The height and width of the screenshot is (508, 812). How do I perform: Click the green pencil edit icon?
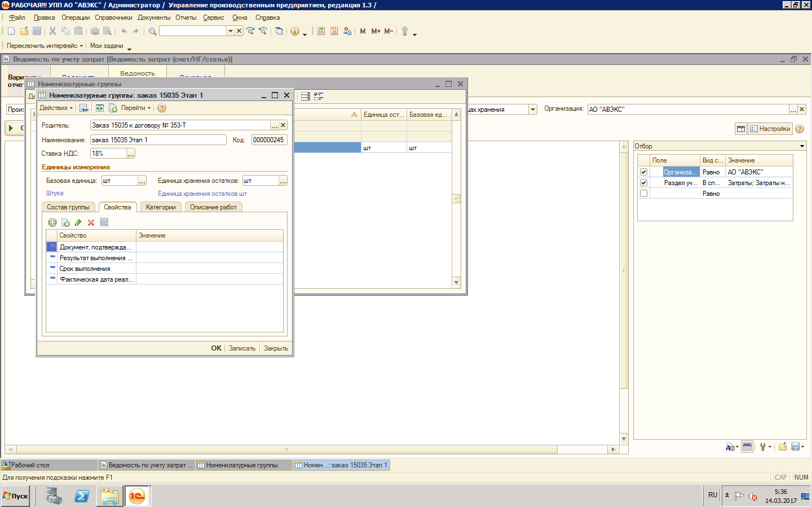coord(78,222)
